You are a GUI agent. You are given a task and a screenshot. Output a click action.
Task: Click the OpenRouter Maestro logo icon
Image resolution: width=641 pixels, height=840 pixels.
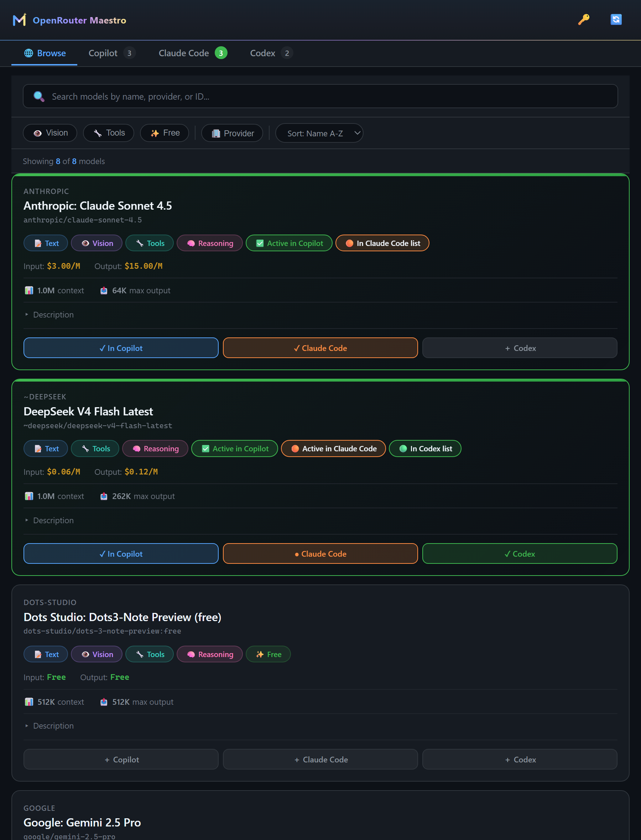(20, 20)
